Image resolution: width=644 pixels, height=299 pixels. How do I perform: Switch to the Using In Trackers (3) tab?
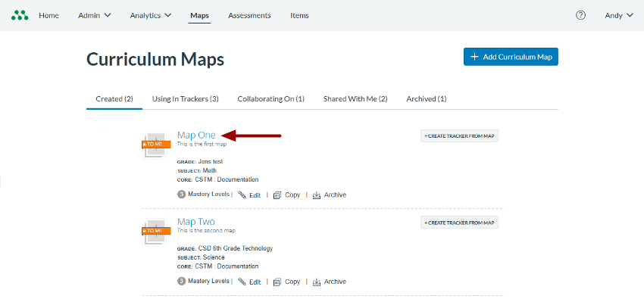185,99
